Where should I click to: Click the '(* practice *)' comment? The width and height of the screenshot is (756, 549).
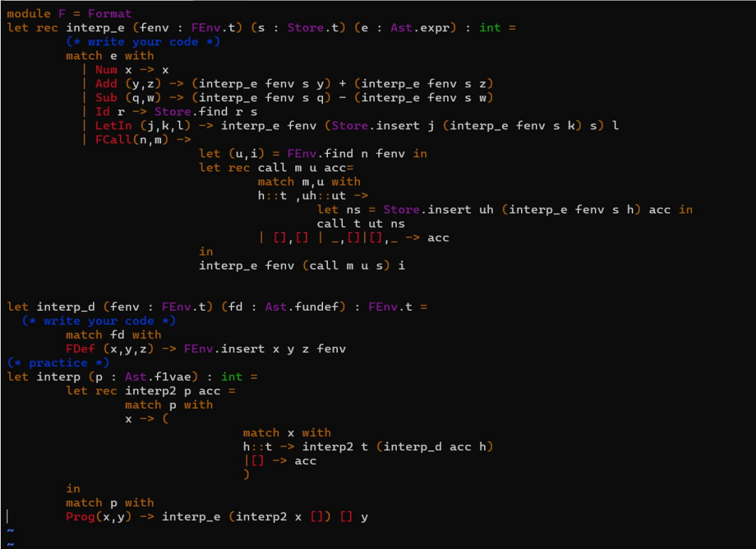(58, 362)
